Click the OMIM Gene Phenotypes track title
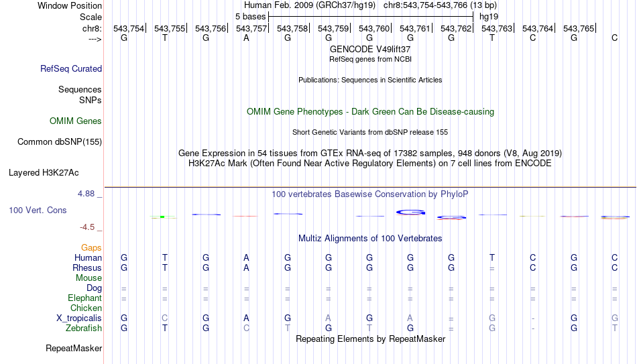Viewport: 637px width, 364px height. pos(370,112)
